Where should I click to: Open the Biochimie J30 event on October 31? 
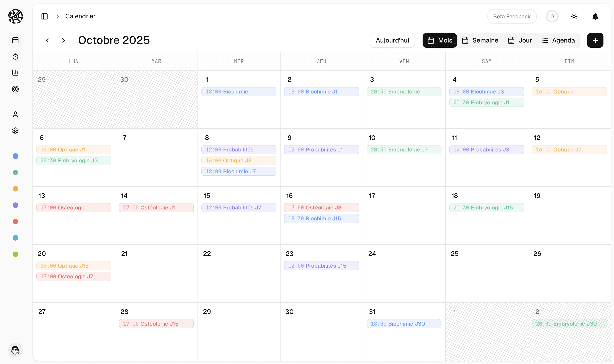pyautogui.click(x=404, y=324)
